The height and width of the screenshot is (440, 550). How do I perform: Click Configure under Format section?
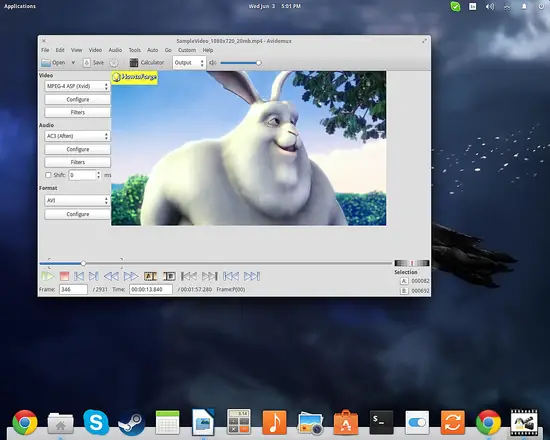[78, 214]
